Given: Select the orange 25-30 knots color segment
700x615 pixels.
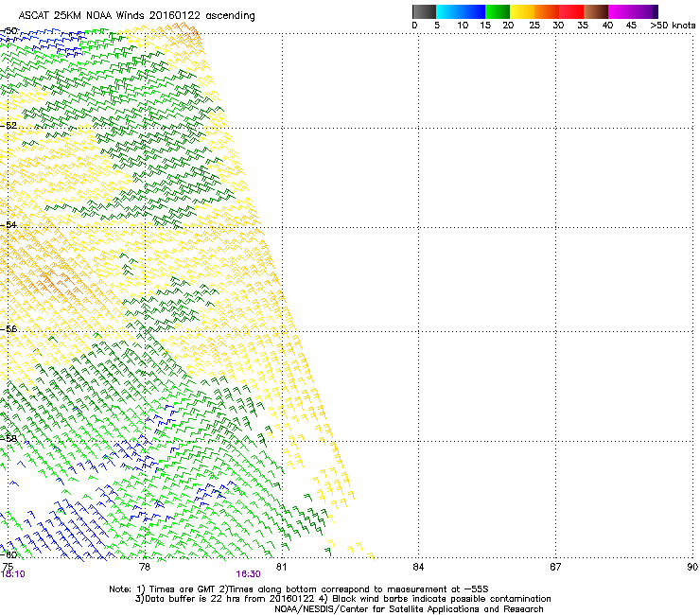Looking at the screenshot, I should (547, 11).
